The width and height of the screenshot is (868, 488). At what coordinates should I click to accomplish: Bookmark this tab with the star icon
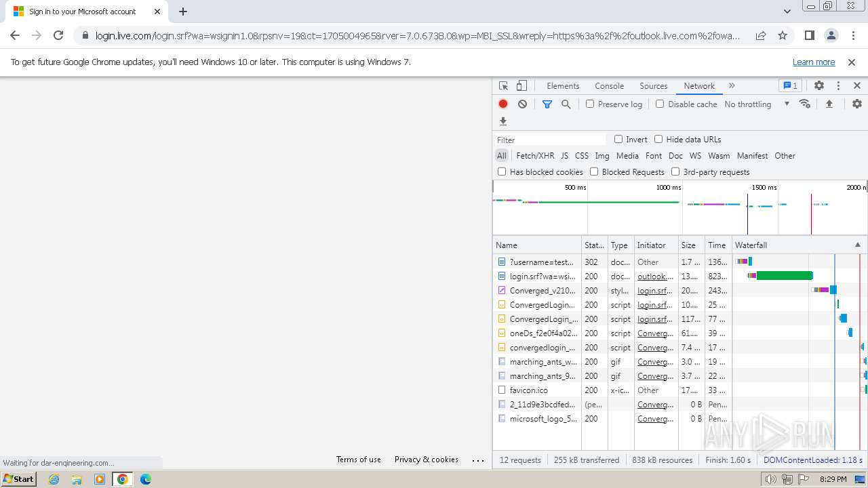pyautogui.click(x=783, y=35)
